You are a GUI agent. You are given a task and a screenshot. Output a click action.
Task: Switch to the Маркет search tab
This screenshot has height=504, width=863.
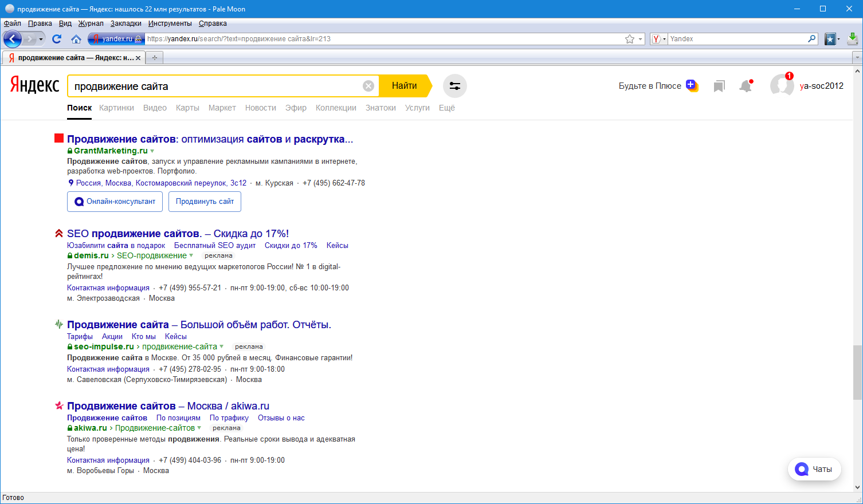[x=222, y=108]
